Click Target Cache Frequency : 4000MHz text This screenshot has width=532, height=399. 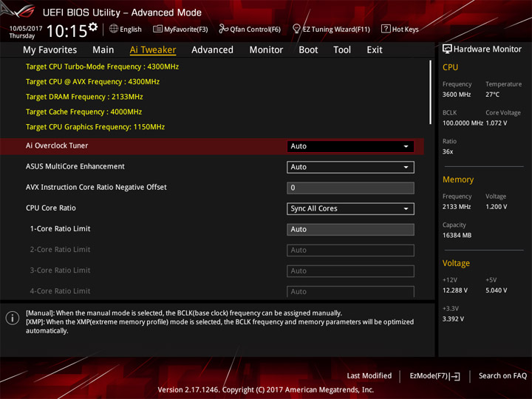coord(83,112)
